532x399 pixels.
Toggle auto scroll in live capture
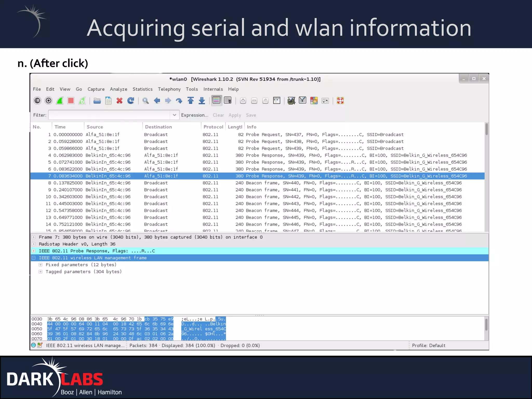click(x=228, y=101)
